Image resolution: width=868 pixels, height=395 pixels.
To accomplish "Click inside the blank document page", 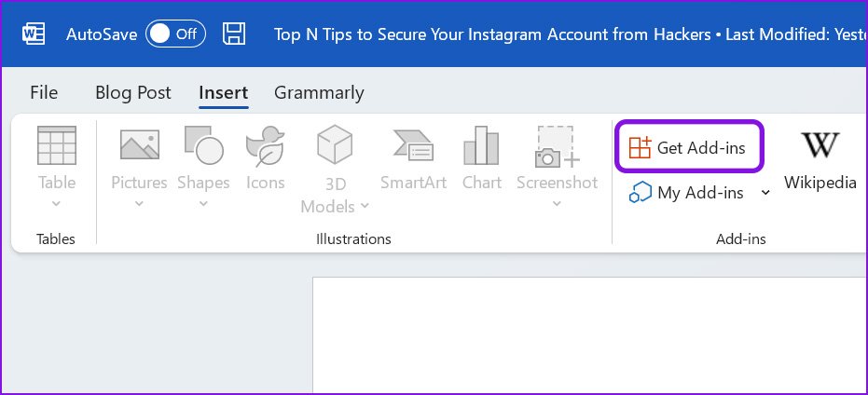I will click(590, 335).
